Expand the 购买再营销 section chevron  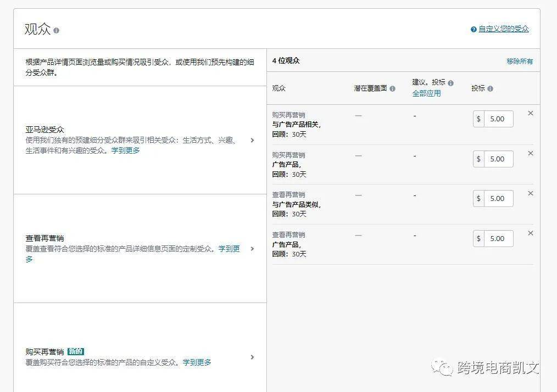pos(252,357)
